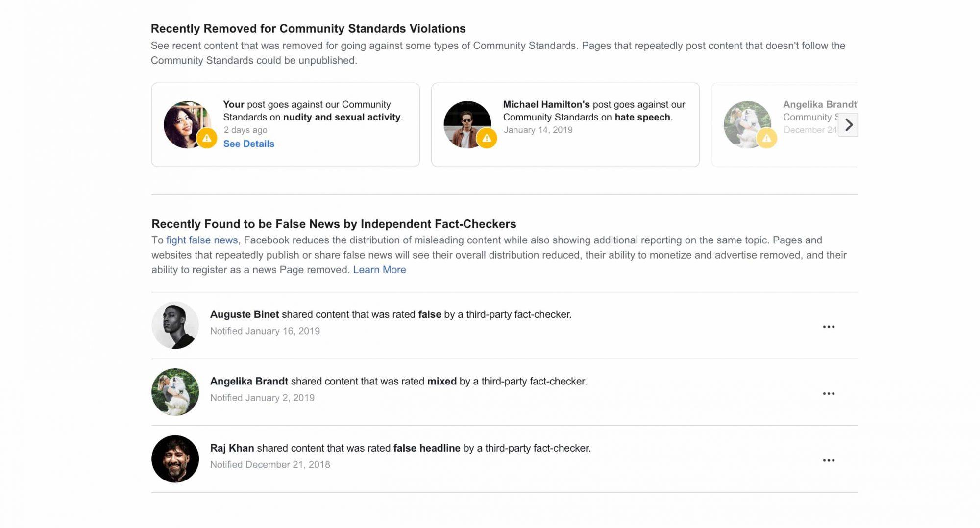Select Auguste Binet name in false news list

click(x=245, y=314)
